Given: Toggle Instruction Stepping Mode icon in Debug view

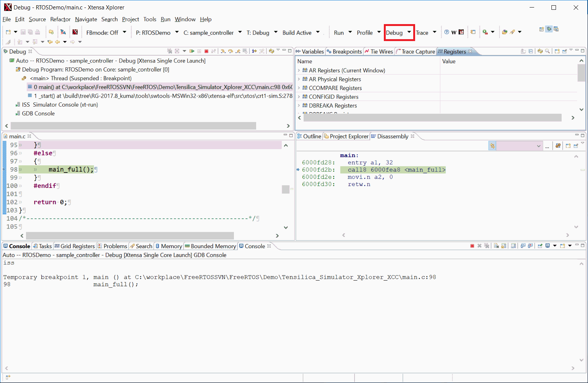Looking at the screenshot, I should 254,51.
